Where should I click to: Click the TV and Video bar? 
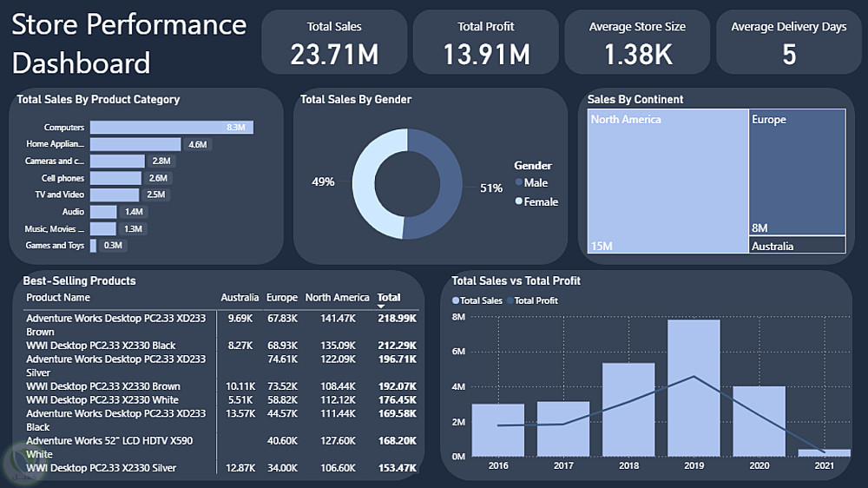click(x=115, y=195)
